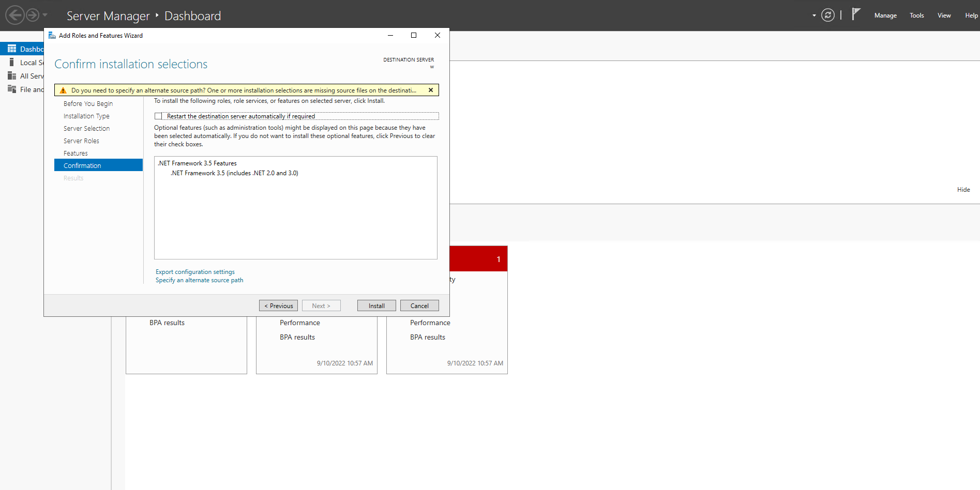Click Export configuration settings link
This screenshot has height=490, width=980.
195,272
